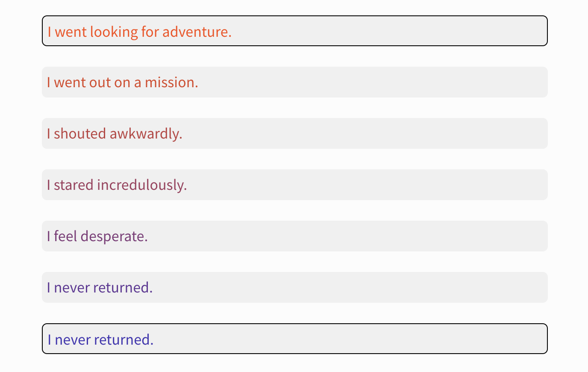Click the orange word 'adventure' in the outlined box
Screen dimensions: 588x372
click(x=195, y=32)
